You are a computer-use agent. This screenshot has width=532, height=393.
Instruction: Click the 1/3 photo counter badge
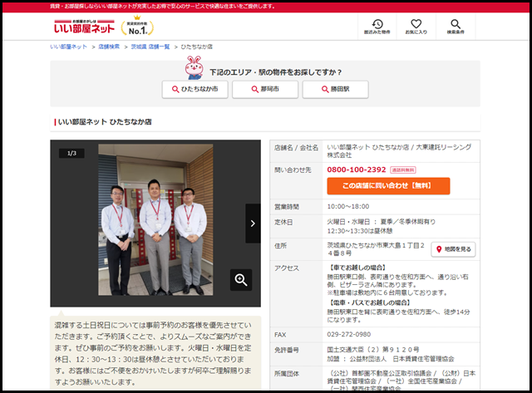coord(71,153)
